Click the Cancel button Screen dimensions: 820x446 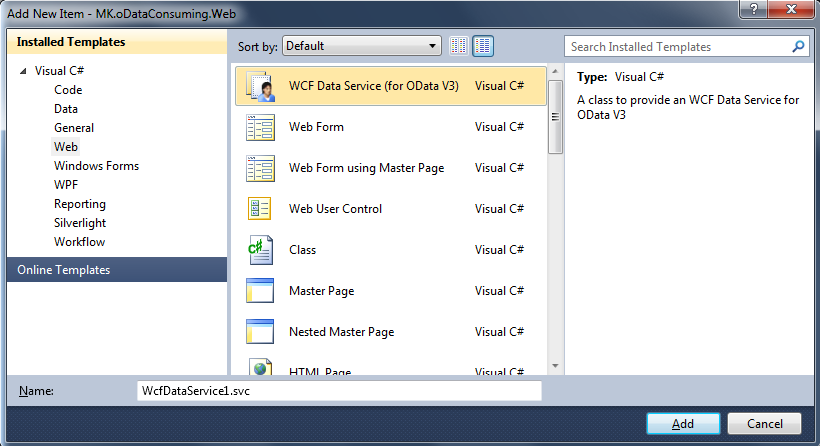tap(764, 424)
